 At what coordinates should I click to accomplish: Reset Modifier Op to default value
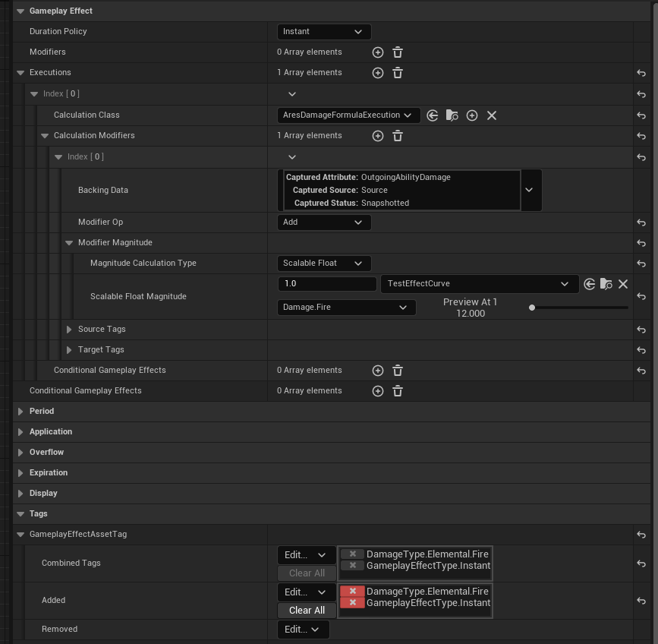(641, 223)
